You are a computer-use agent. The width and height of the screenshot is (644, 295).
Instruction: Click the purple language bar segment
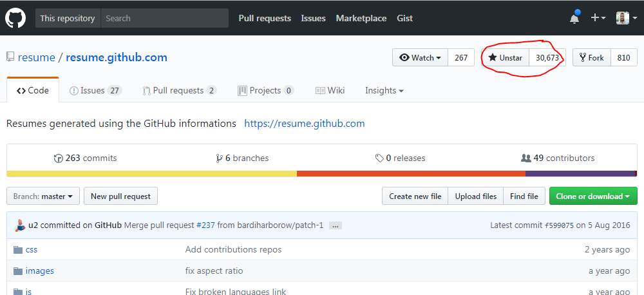580,174
